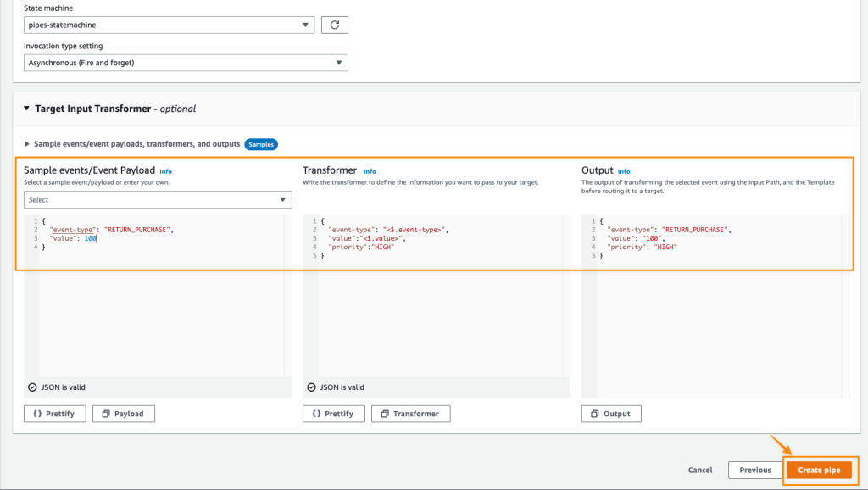Click the valid checkmark icon under payload editor
This screenshot has width=868, height=490.
point(32,387)
